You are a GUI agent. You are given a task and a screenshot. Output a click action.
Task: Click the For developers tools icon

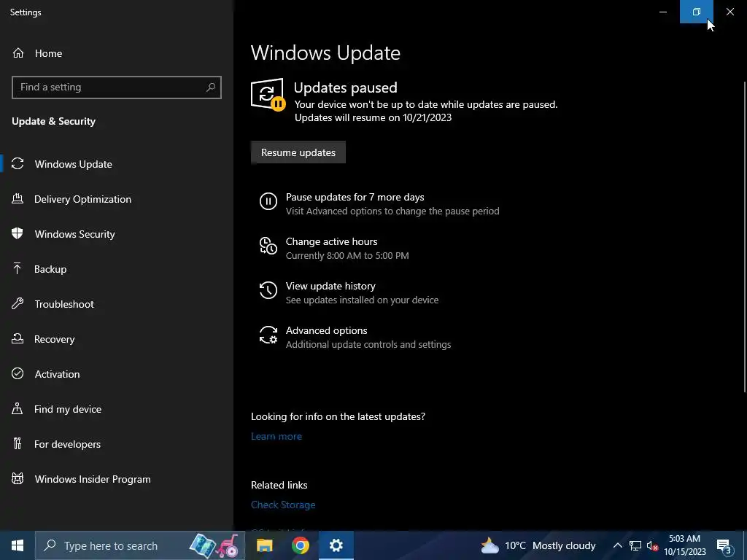18,444
